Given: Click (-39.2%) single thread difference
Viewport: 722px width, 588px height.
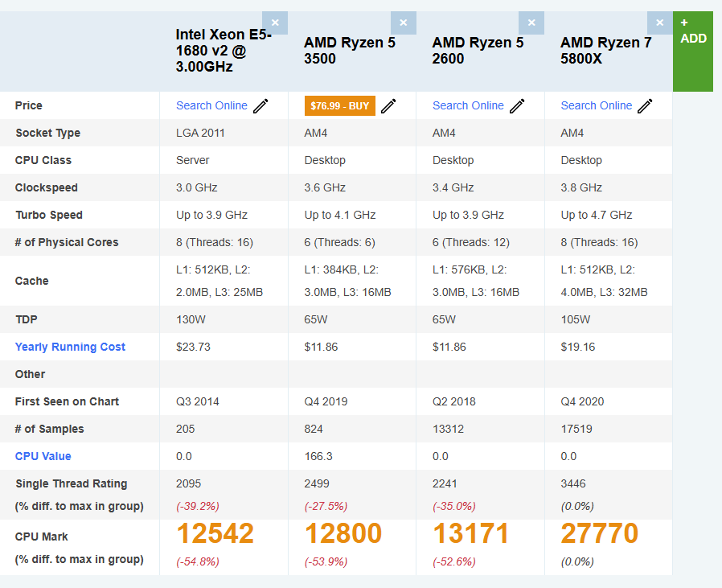Looking at the screenshot, I should 198,507.
